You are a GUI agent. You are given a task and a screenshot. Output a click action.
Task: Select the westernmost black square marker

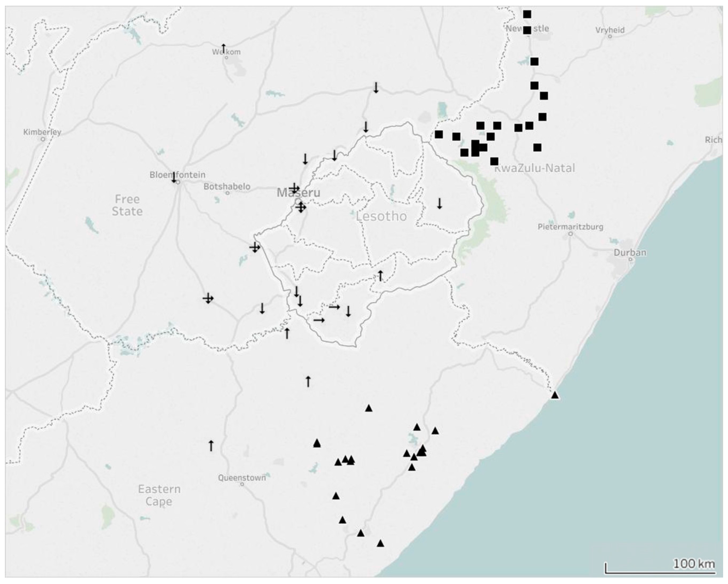(x=439, y=134)
